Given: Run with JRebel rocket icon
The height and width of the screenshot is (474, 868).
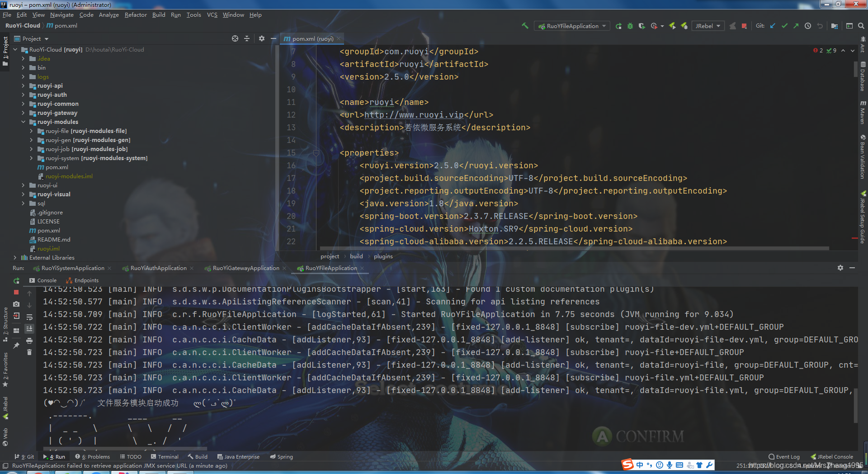Looking at the screenshot, I should (672, 26).
